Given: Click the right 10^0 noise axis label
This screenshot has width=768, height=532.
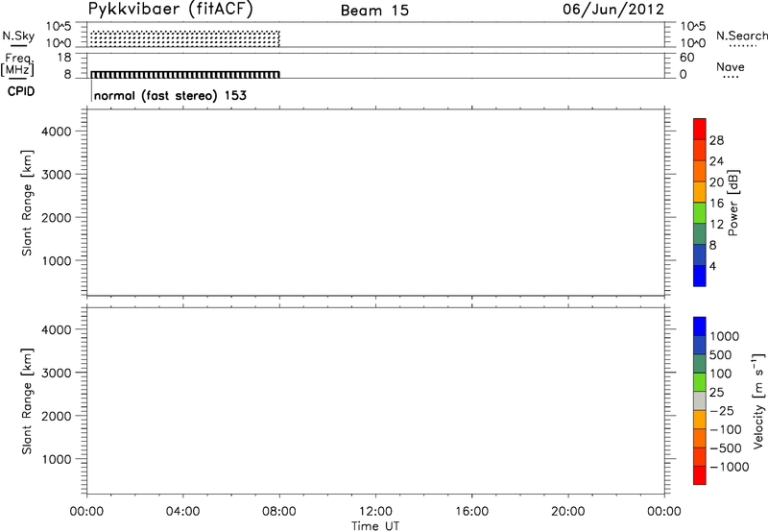Looking at the screenshot, I should pyautogui.click(x=693, y=43).
